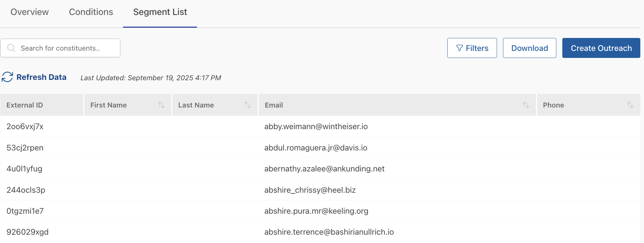644x243 pixels.
Task: Sort by First Name arrows icon
Action: click(x=161, y=105)
